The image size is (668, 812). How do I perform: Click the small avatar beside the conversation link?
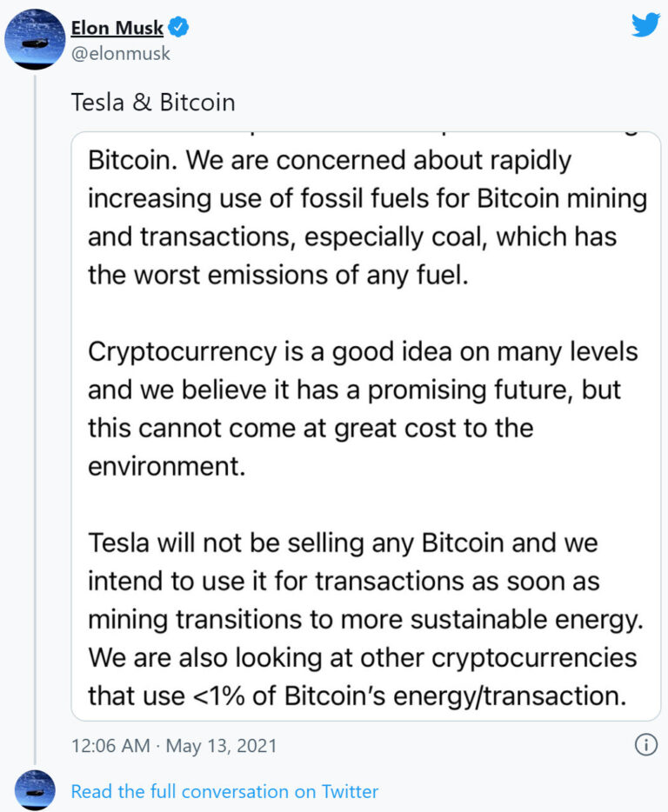click(x=36, y=790)
